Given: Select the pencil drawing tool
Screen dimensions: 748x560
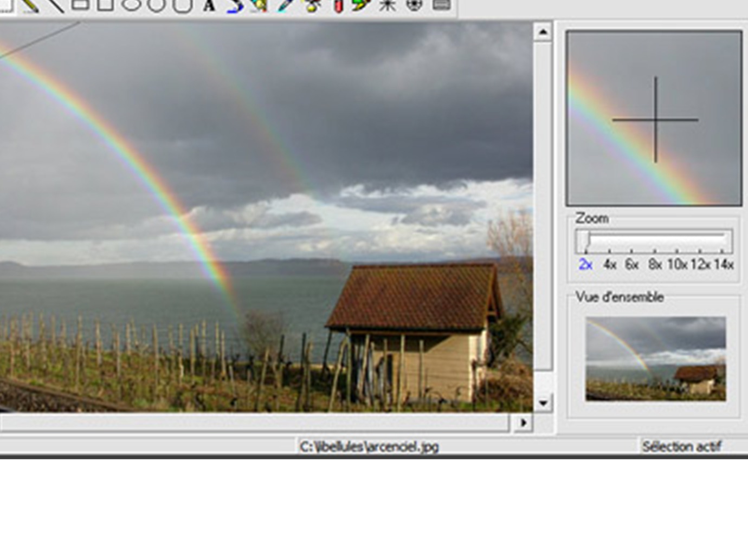Looking at the screenshot, I should tap(30, 5).
